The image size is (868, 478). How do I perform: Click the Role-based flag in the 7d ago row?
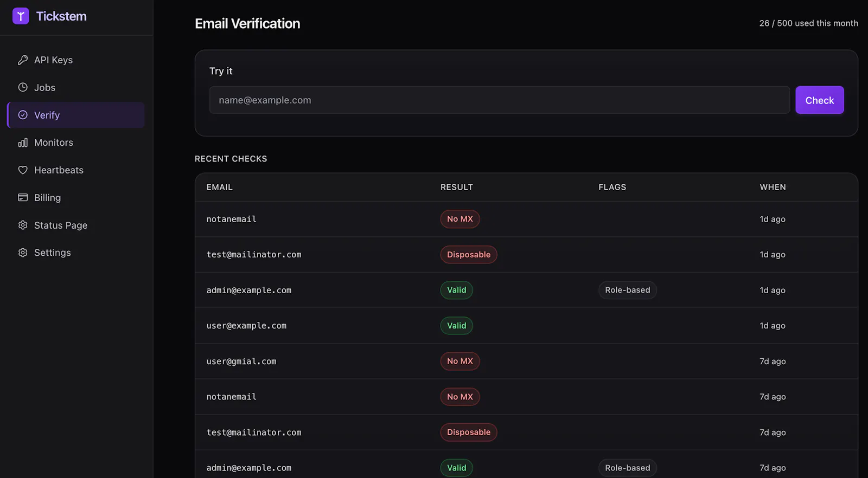coord(628,468)
